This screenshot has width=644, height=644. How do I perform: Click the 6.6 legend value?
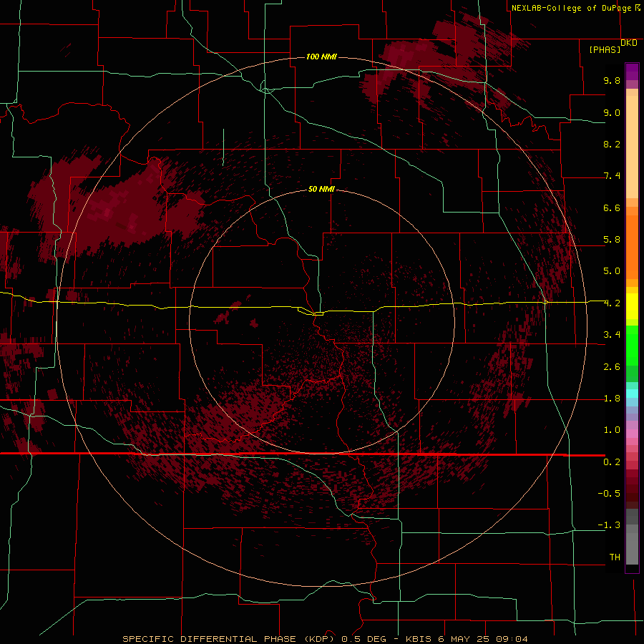(x=612, y=208)
